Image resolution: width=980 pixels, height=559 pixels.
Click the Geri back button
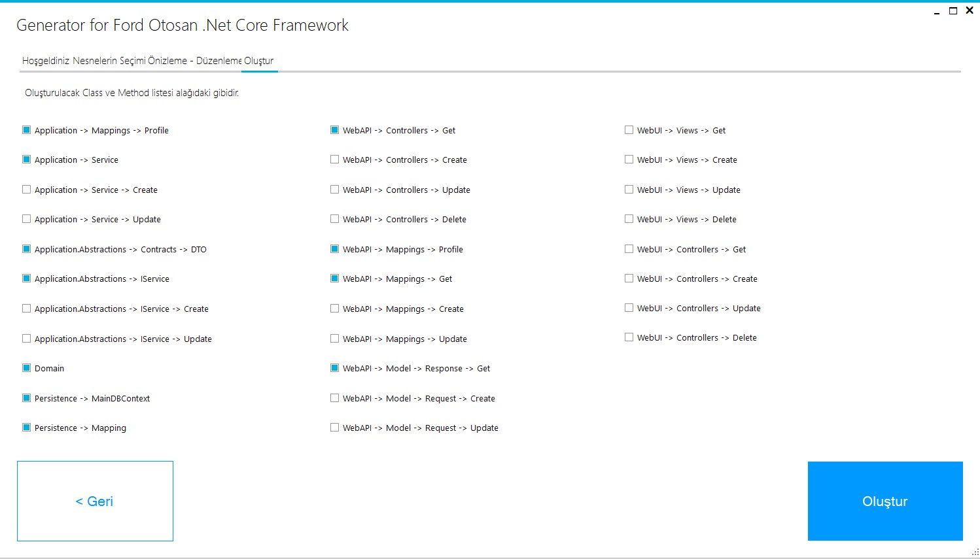click(95, 501)
